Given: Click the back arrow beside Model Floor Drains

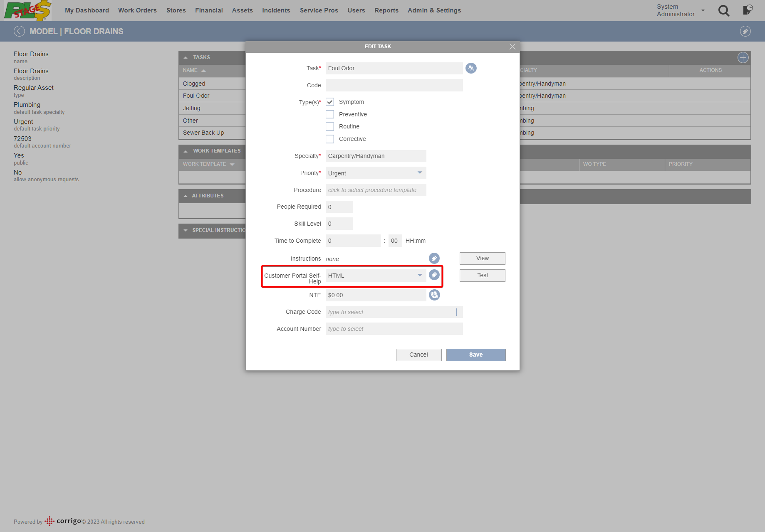Looking at the screenshot, I should pos(19,31).
